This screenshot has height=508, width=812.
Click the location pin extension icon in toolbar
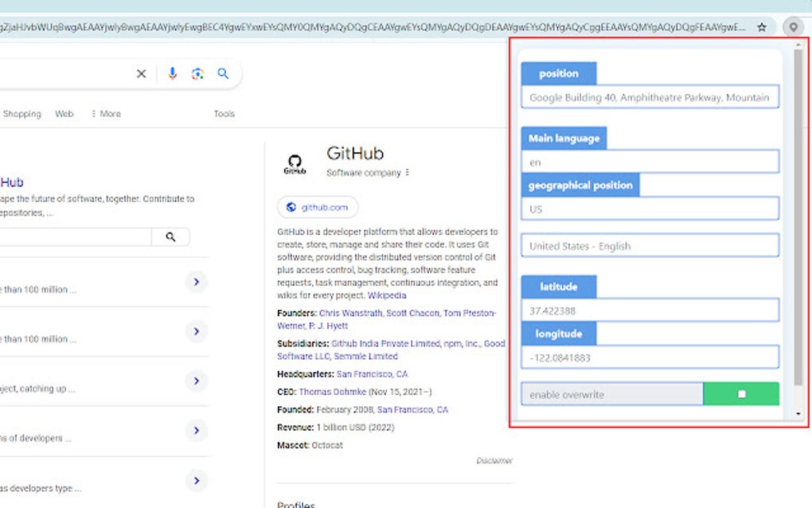[792, 26]
